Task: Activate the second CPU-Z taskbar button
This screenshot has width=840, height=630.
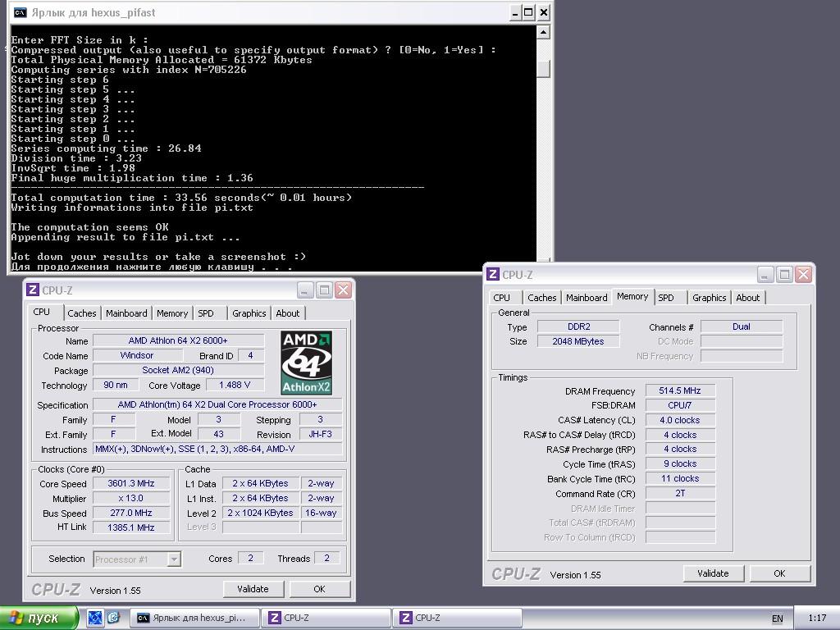Action: click(x=457, y=618)
